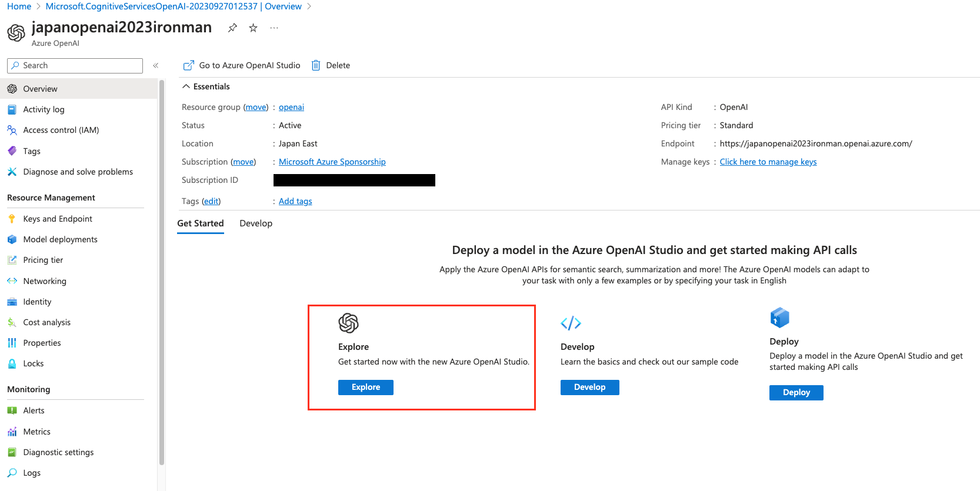Click the blue Explore button

(366, 387)
